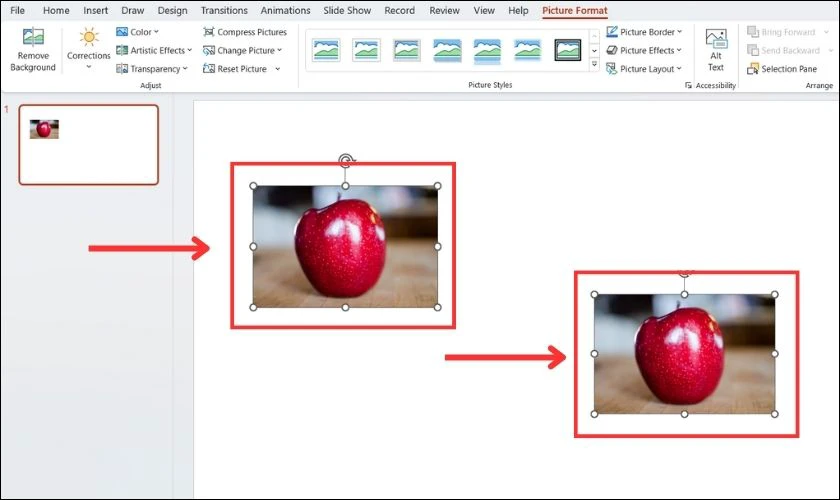
Task: Click the Picture Layout icon
Action: (x=612, y=69)
